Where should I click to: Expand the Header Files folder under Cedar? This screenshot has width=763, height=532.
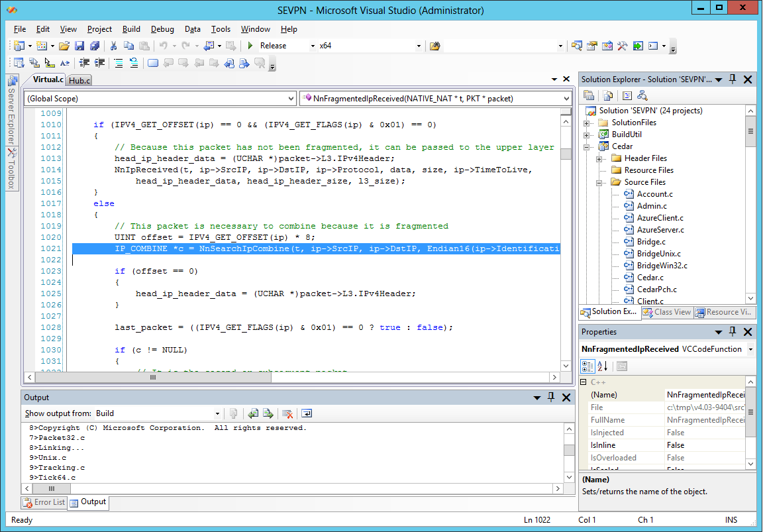click(x=599, y=158)
